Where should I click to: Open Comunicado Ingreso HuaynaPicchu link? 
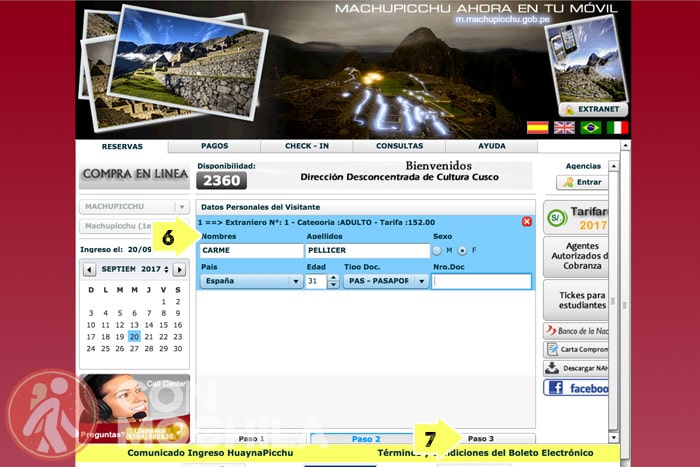pos(210,453)
